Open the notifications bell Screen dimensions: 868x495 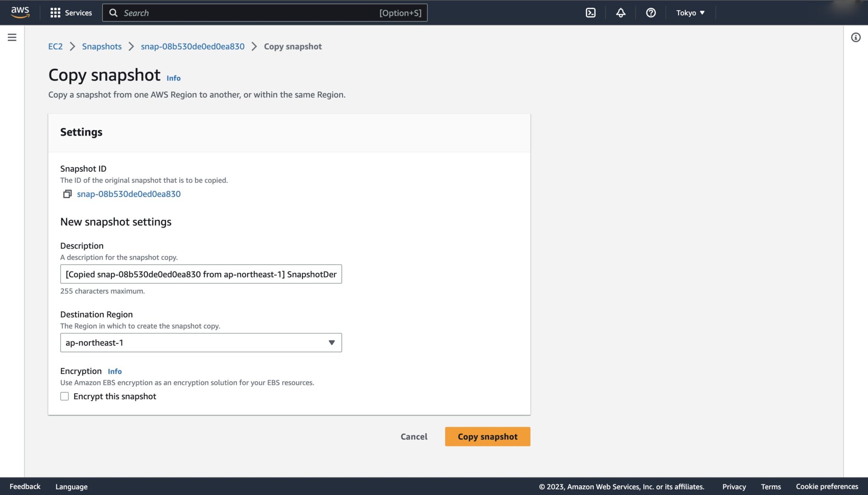click(x=620, y=13)
